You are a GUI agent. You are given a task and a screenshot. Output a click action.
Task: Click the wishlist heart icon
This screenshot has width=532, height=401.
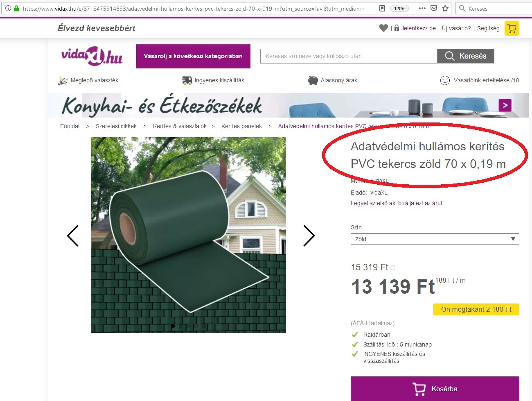coord(383,28)
